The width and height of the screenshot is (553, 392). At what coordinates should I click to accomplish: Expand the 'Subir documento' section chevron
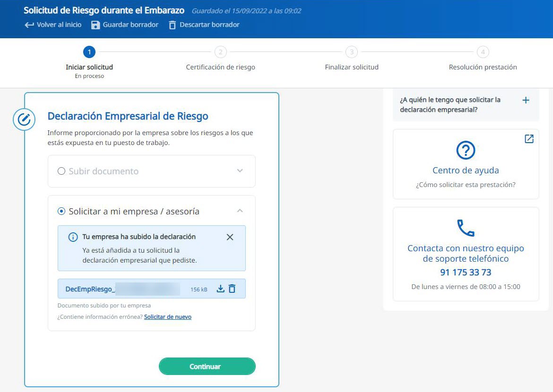(x=240, y=171)
